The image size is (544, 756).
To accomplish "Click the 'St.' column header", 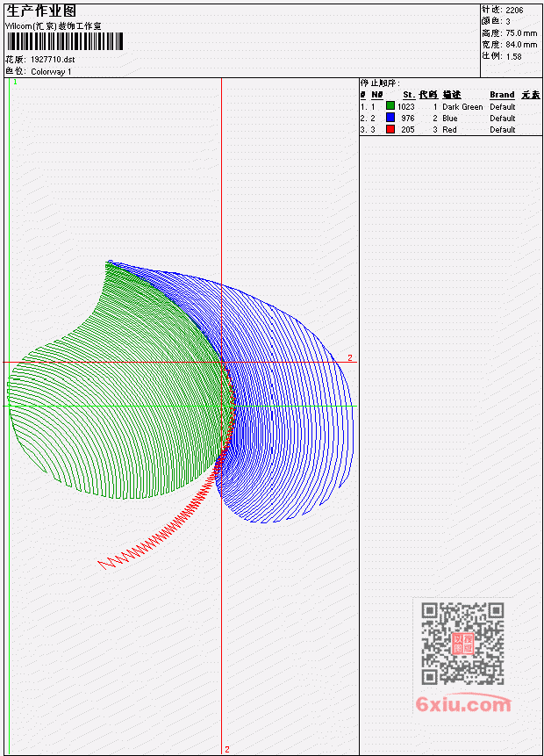I will (x=408, y=95).
